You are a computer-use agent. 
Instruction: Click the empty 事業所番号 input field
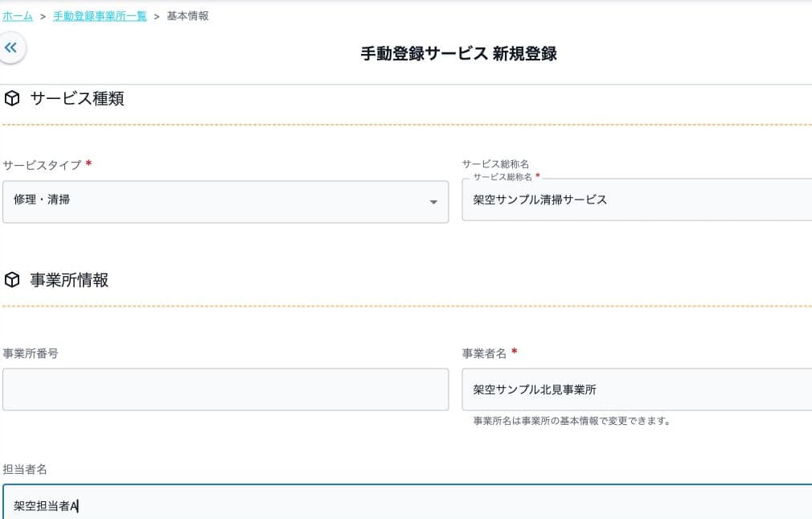226,389
